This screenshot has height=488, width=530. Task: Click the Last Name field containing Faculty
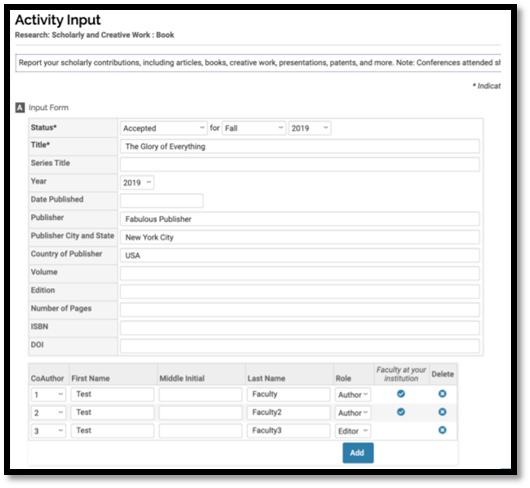pyautogui.click(x=289, y=394)
